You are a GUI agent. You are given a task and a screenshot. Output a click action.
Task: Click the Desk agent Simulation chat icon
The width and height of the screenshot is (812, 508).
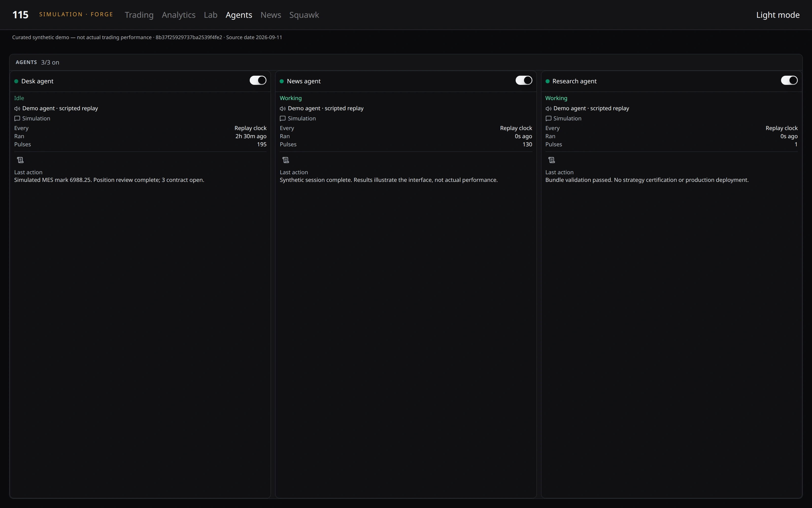(17, 119)
